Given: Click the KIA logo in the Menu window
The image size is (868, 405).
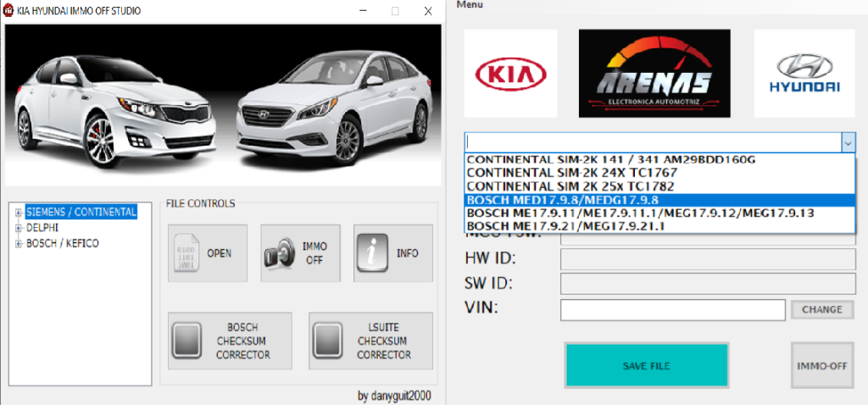Looking at the screenshot, I should click(x=511, y=74).
